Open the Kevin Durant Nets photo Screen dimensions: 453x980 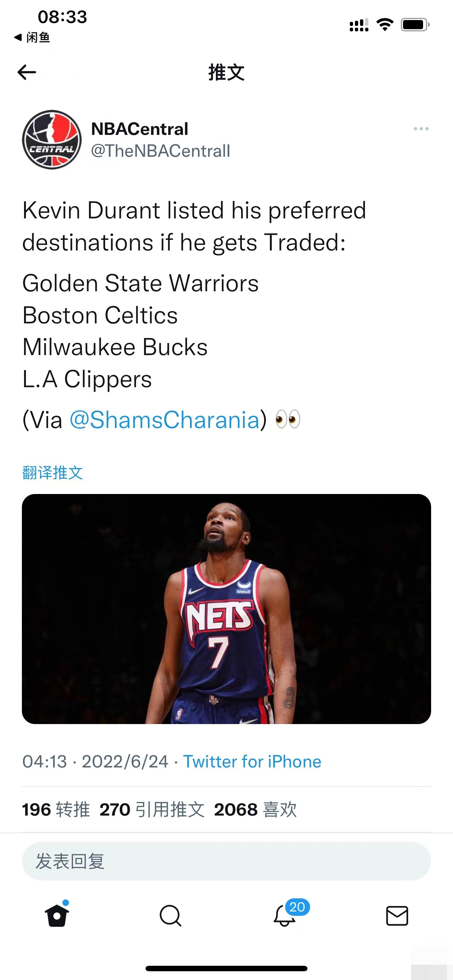point(226,609)
